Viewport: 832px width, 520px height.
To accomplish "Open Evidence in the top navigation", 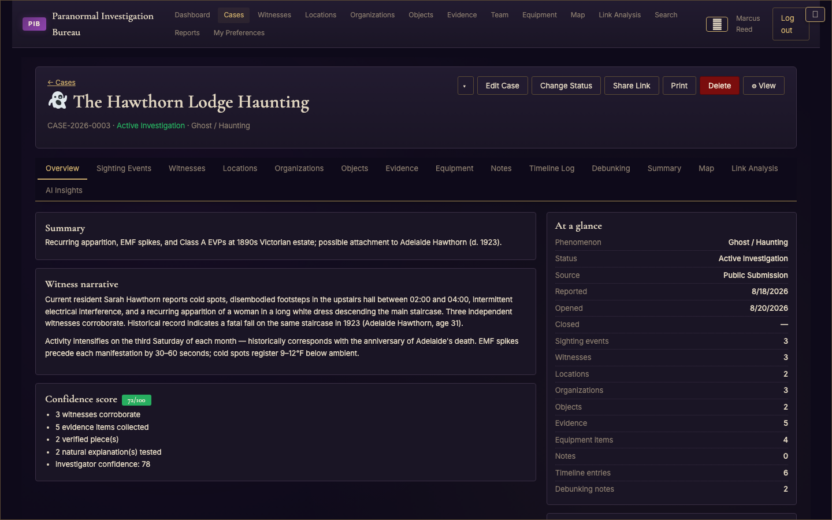I will [x=462, y=15].
